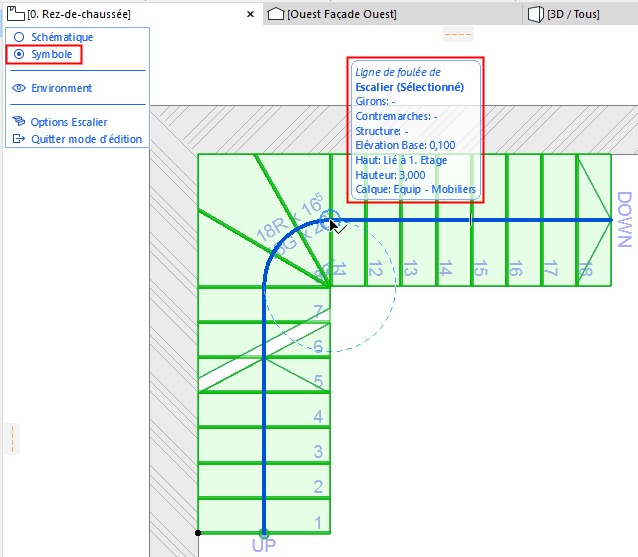This screenshot has height=557, width=638.
Task: Click the floor plan icon on Rez-de-chaussée tab
Action: coord(16,14)
